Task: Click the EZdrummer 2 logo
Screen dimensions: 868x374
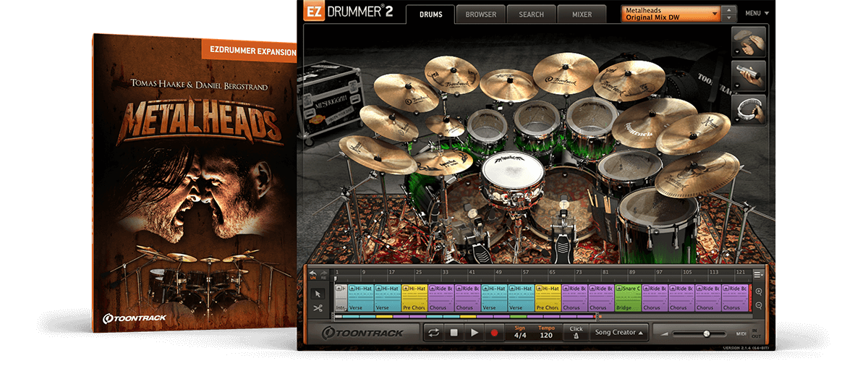Action: (x=347, y=12)
